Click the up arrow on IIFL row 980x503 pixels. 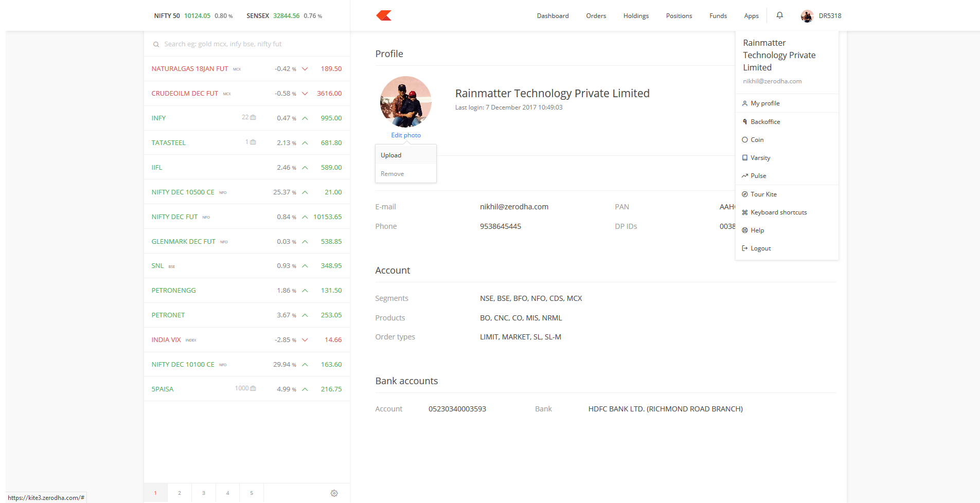[x=305, y=168]
